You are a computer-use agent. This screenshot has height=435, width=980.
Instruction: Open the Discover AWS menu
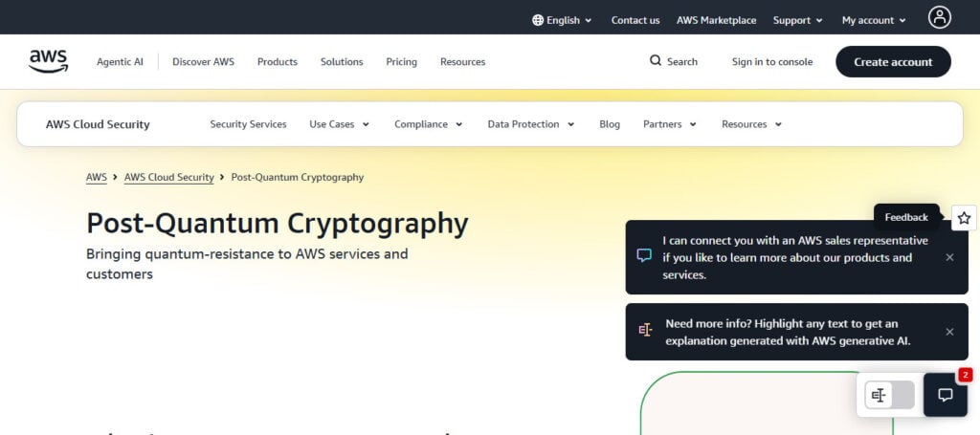[203, 62]
